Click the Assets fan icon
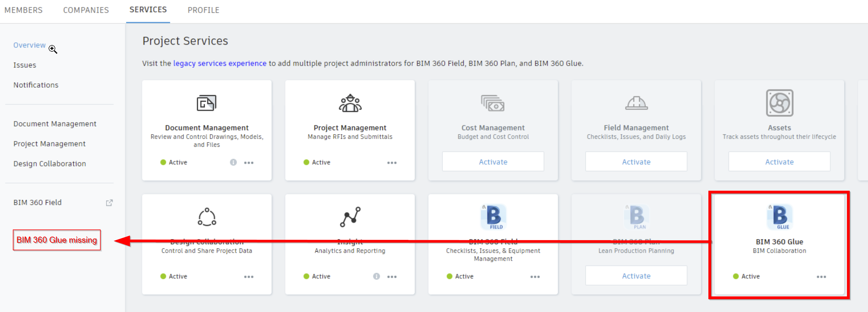This screenshot has height=312, width=868. (779, 103)
